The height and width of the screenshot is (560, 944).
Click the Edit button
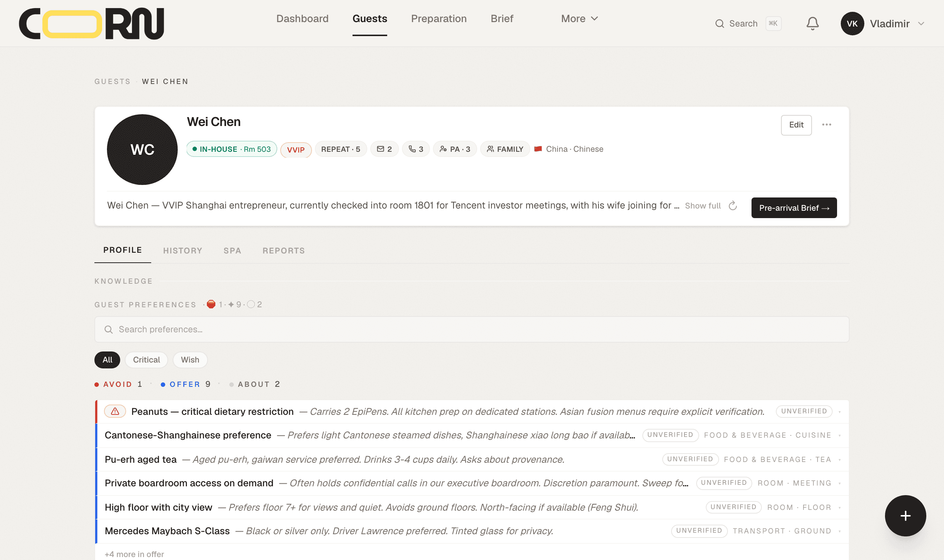click(796, 125)
